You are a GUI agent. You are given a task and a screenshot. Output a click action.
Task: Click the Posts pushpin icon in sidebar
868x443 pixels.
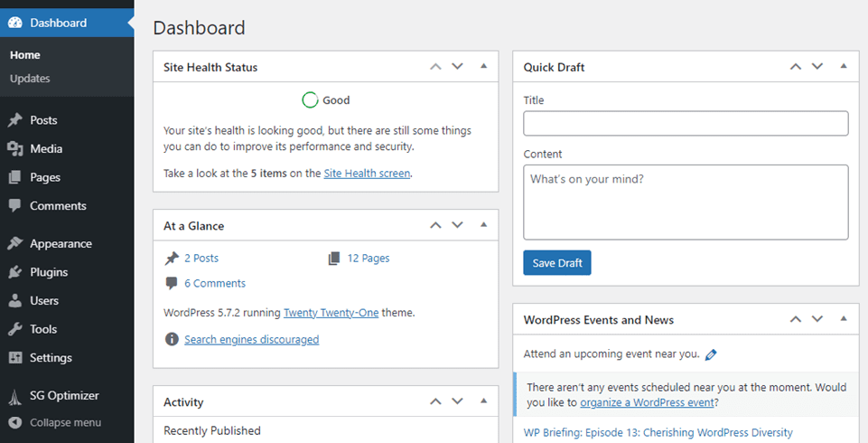pos(15,120)
